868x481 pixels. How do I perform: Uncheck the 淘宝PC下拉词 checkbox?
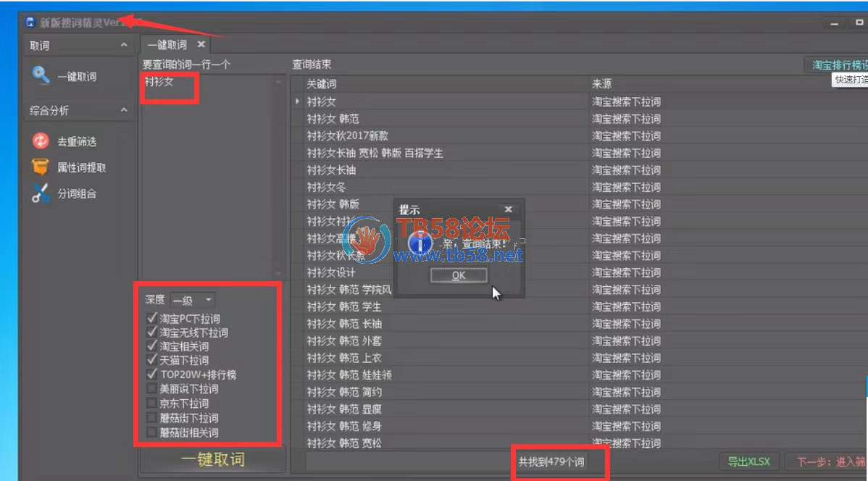(151, 318)
